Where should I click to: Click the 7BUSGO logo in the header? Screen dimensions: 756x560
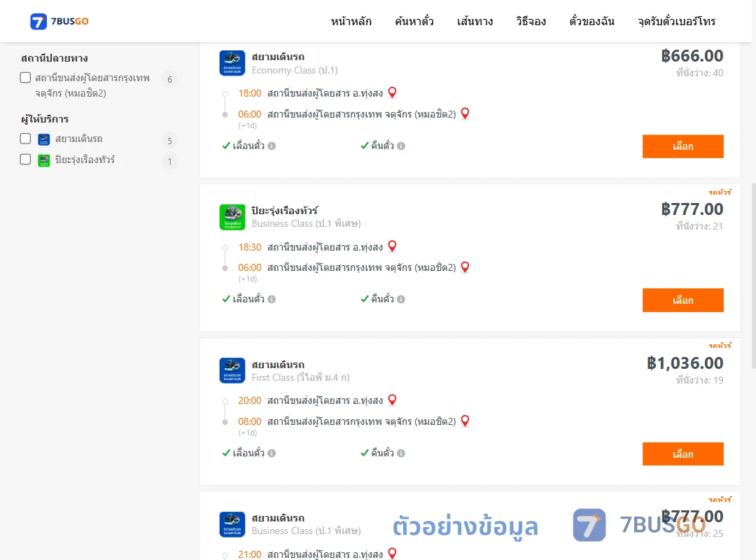pos(59,21)
